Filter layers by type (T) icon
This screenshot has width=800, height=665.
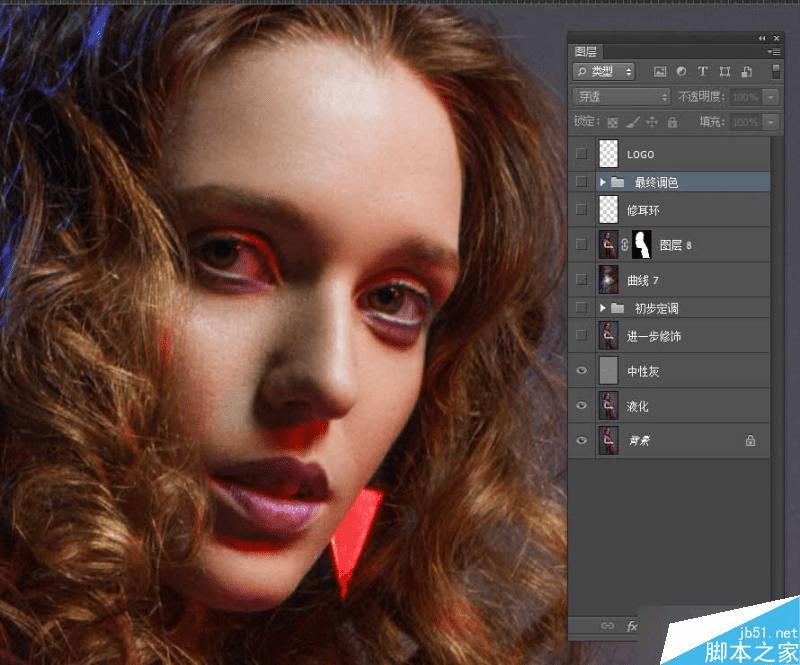[x=703, y=71]
